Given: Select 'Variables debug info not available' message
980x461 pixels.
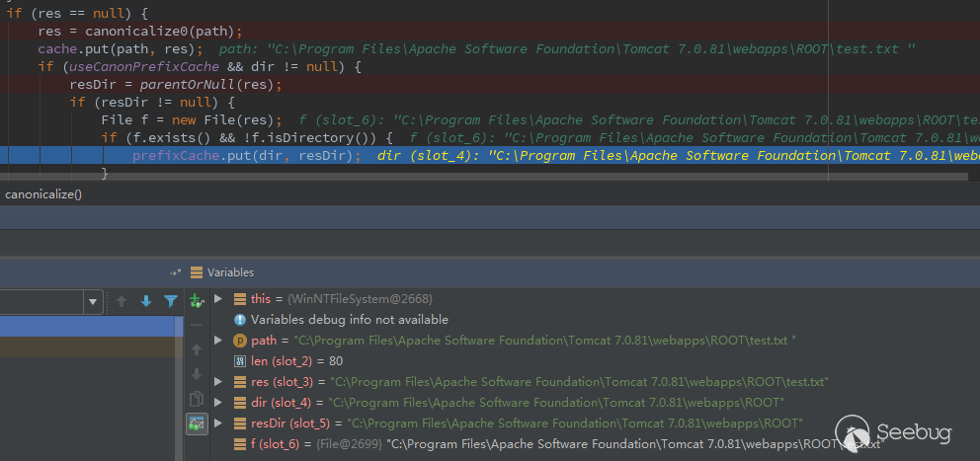Looking at the screenshot, I should (x=350, y=320).
